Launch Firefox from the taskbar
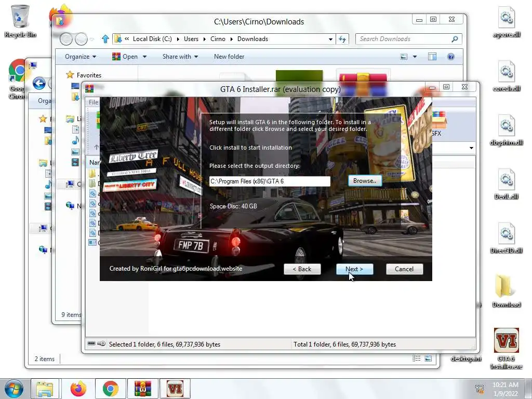Viewport: 532px width, 399px height. [x=78, y=389]
